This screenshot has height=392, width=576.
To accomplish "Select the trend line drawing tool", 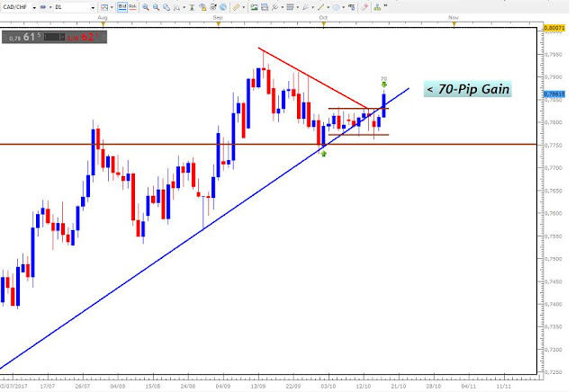I will point(320,7).
